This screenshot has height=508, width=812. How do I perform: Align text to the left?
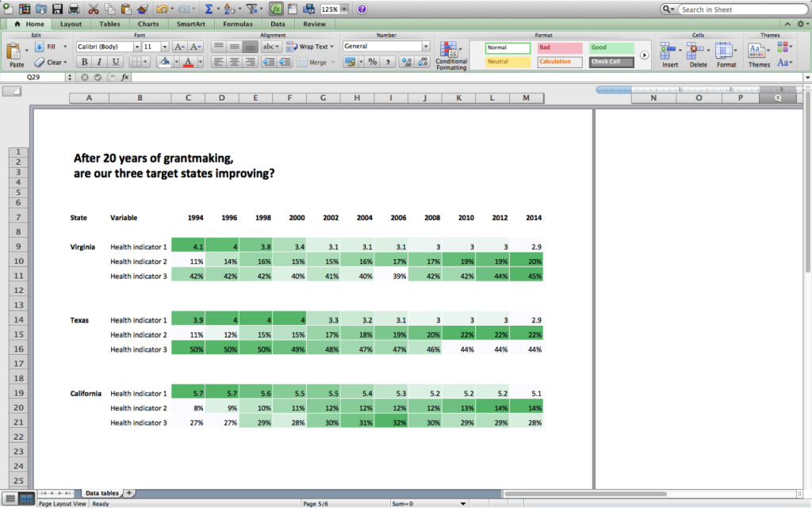pos(219,62)
